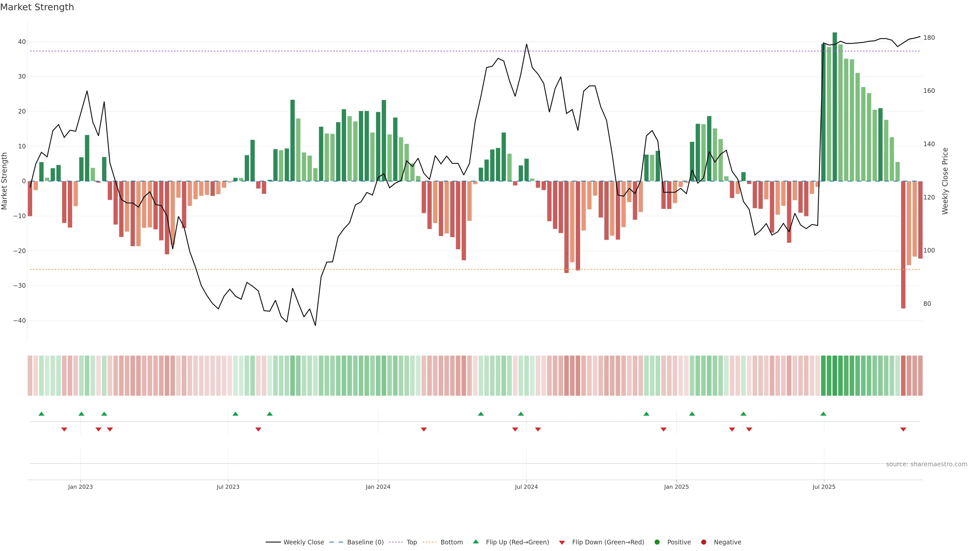
Task: Click the Flip Down red triangle legend icon
Action: point(562,543)
